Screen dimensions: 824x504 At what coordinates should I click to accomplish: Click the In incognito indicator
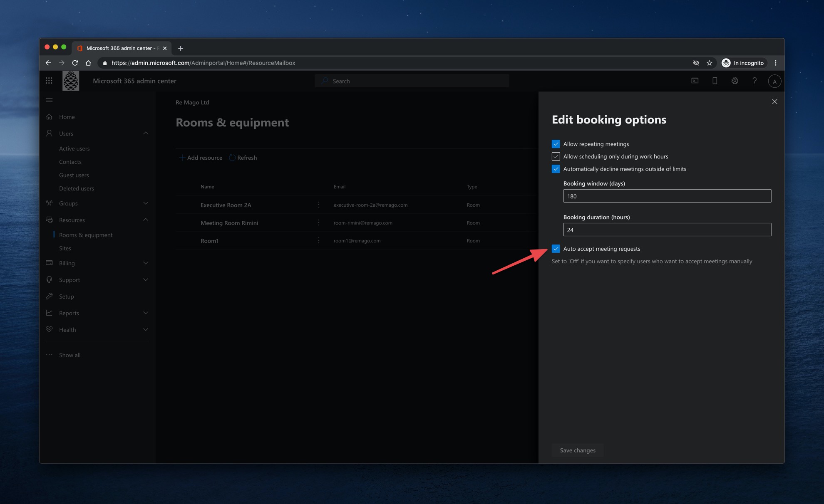pos(744,63)
